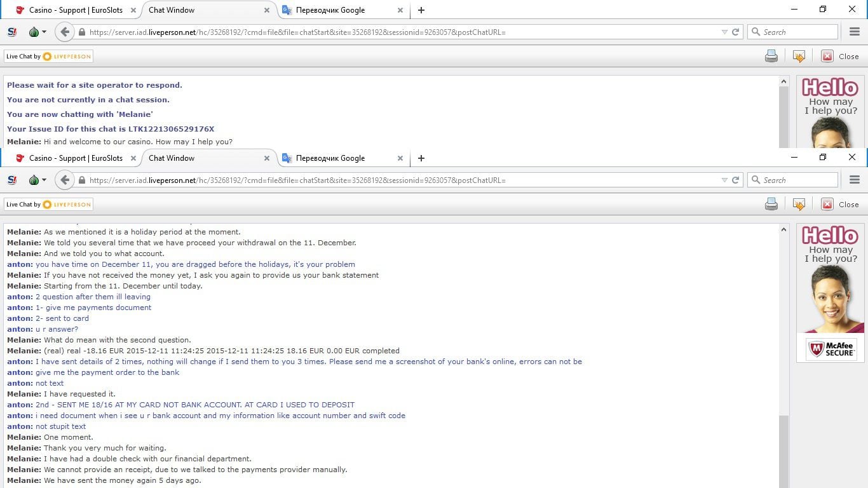Close the EuroSlots tab in upper window

point(133,10)
